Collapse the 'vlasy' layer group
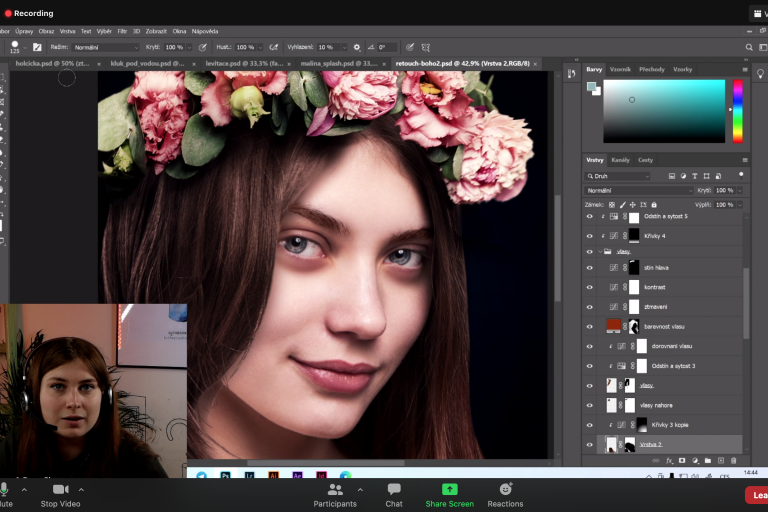 pyautogui.click(x=599, y=252)
